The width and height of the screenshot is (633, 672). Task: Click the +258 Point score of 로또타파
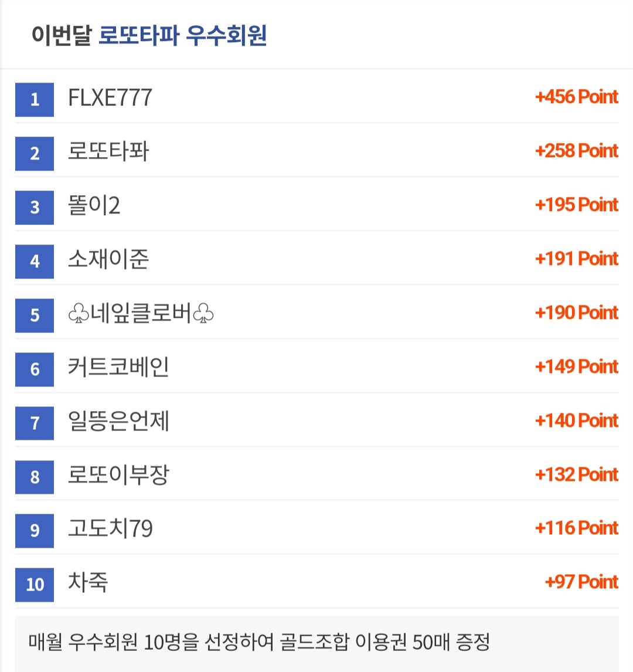pyautogui.click(x=577, y=151)
